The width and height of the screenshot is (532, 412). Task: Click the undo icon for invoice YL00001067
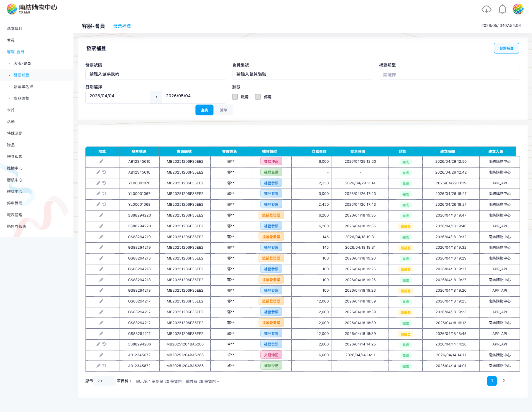tap(104, 194)
